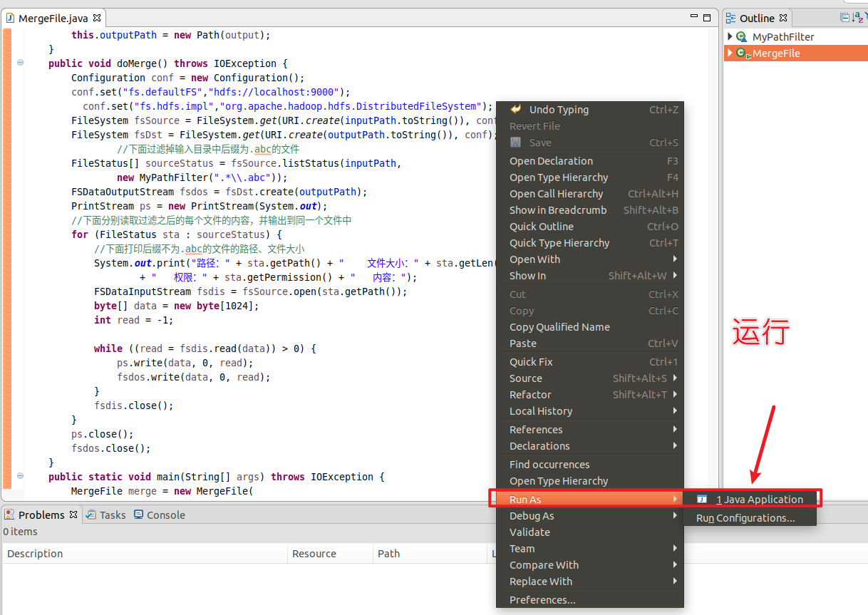Collapse the doMerge method fold marker
This screenshot has height=615, width=868.
pyautogui.click(x=20, y=63)
